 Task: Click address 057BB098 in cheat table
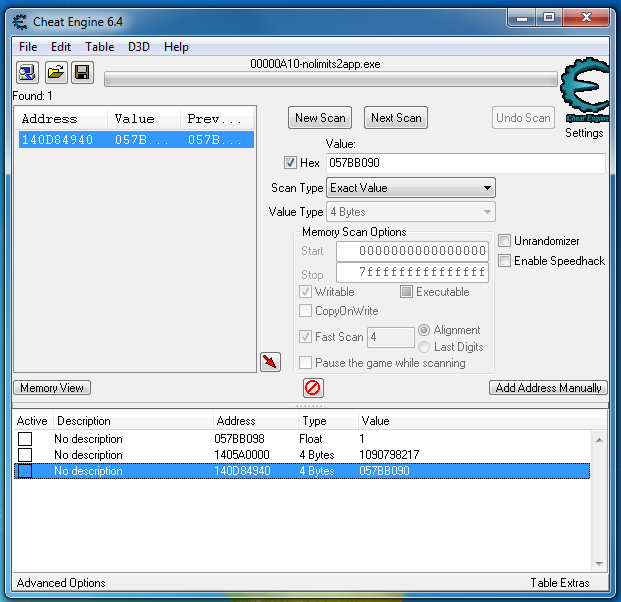coord(239,439)
